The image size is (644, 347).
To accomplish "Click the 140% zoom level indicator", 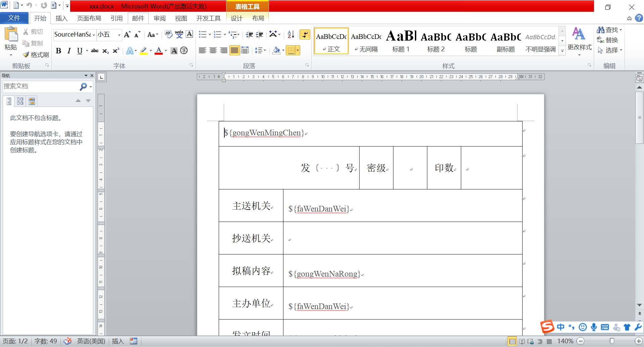I will (565, 341).
